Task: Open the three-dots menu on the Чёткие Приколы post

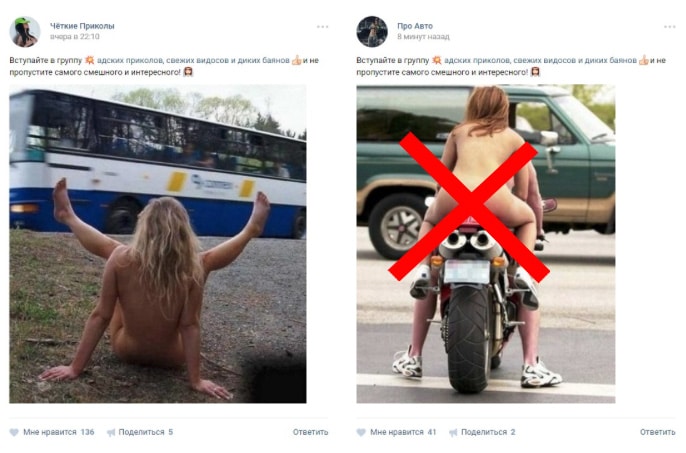Action: [x=322, y=27]
